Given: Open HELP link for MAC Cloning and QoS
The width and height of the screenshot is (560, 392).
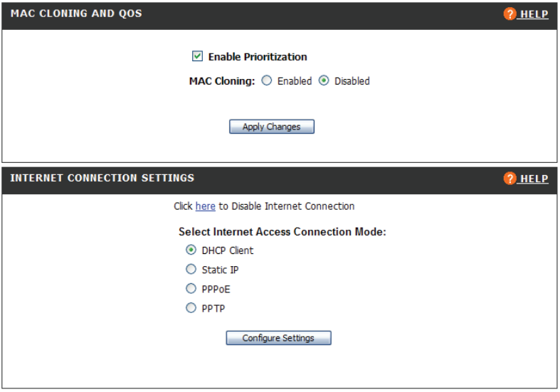Looking at the screenshot, I should point(534,14).
